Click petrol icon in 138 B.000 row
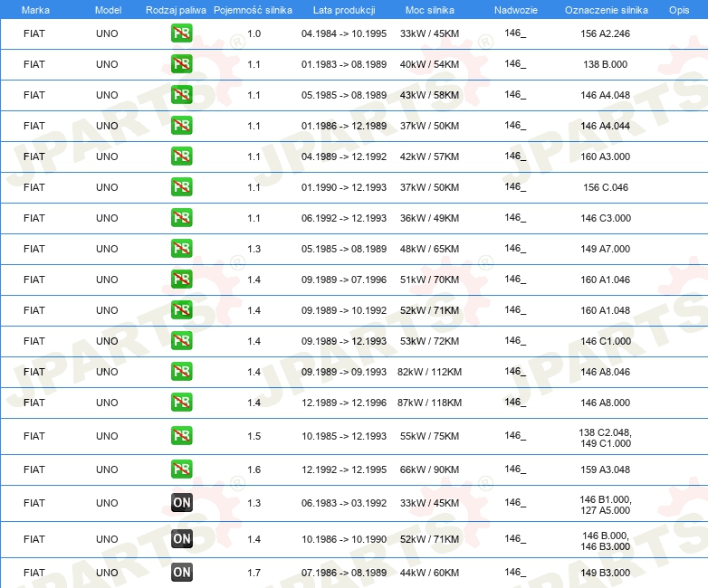The image size is (708, 588). pyautogui.click(x=181, y=64)
